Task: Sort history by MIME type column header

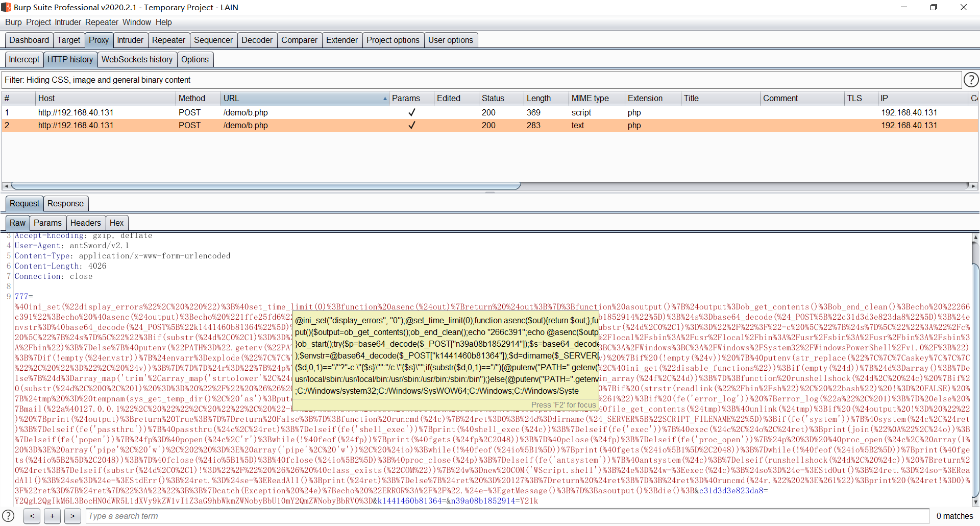Action: 597,98
